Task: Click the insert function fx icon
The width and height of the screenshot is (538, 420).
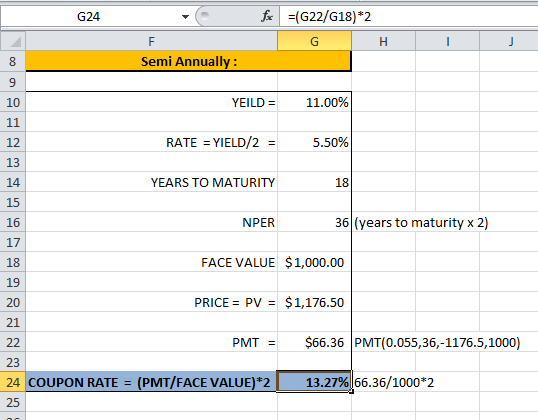Action: (267, 16)
